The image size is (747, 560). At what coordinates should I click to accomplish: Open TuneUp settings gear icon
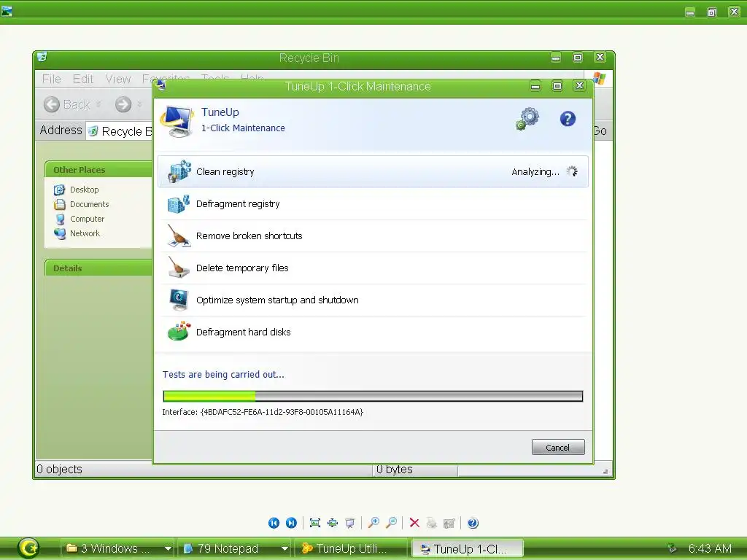click(527, 119)
